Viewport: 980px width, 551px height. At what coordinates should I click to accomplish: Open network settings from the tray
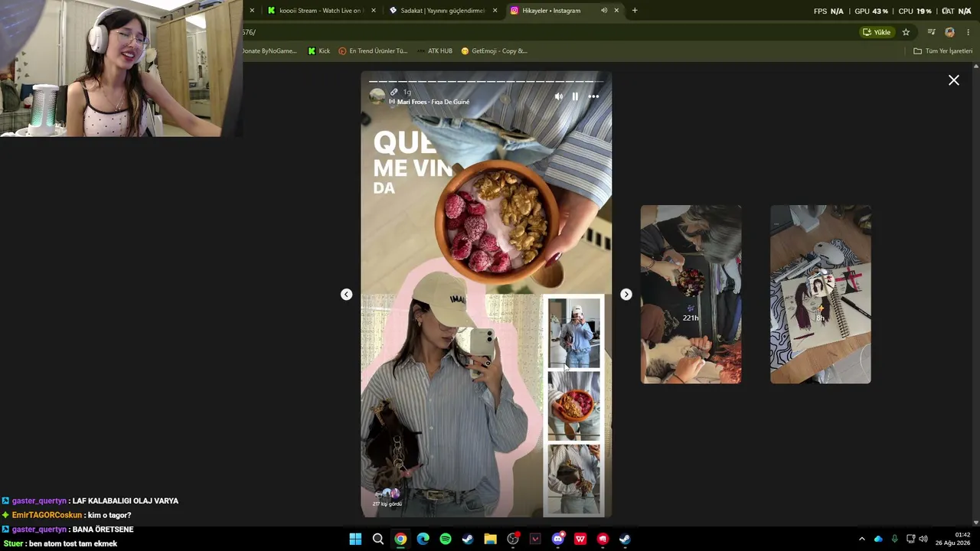point(910,539)
